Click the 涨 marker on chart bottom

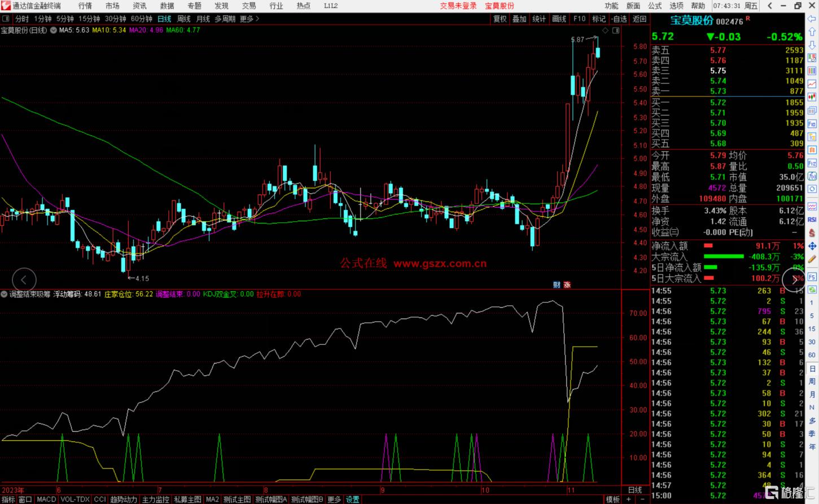coord(567,284)
